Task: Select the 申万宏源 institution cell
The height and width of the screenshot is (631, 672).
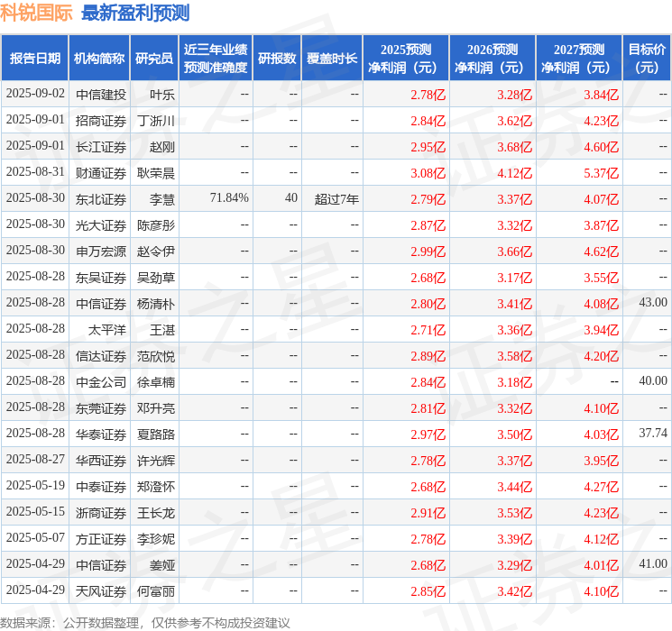Action: pos(101,251)
